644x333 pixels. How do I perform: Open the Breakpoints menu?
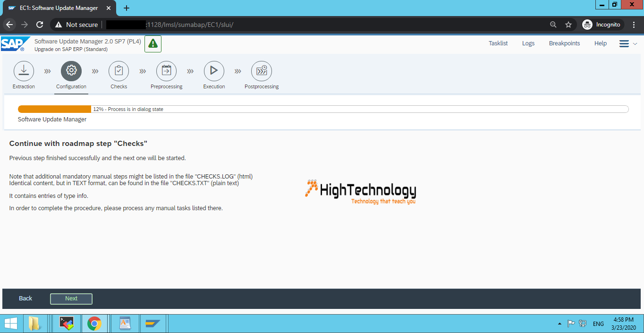coord(564,43)
